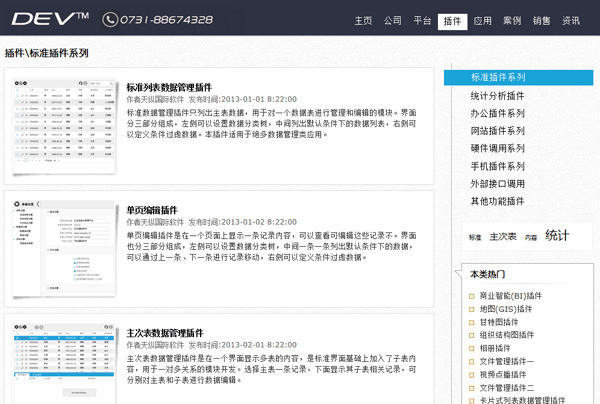Open 地图(GIS)插件 hot link
This screenshot has height=404, width=600.
point(506,309)
